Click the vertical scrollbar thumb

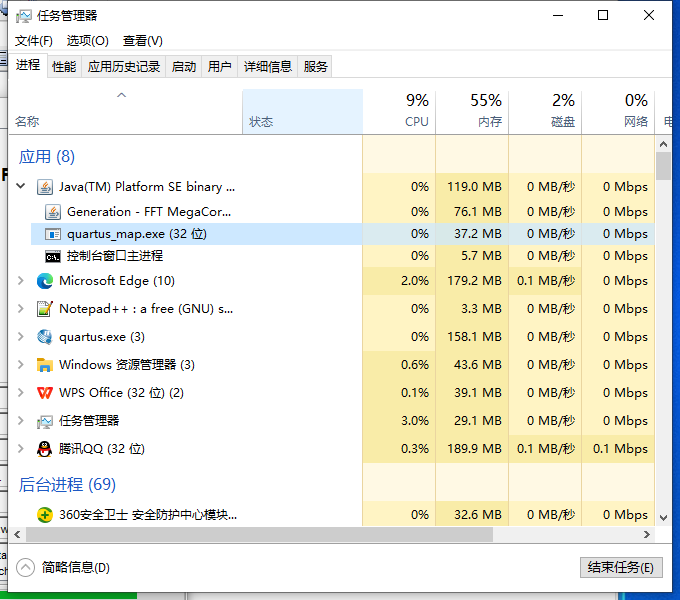click(x=663, y=166)
